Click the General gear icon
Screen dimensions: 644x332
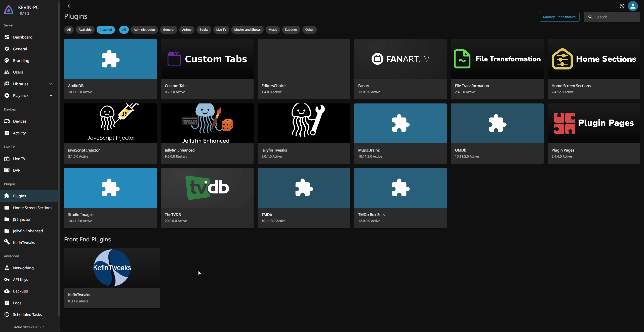[7, 49]
